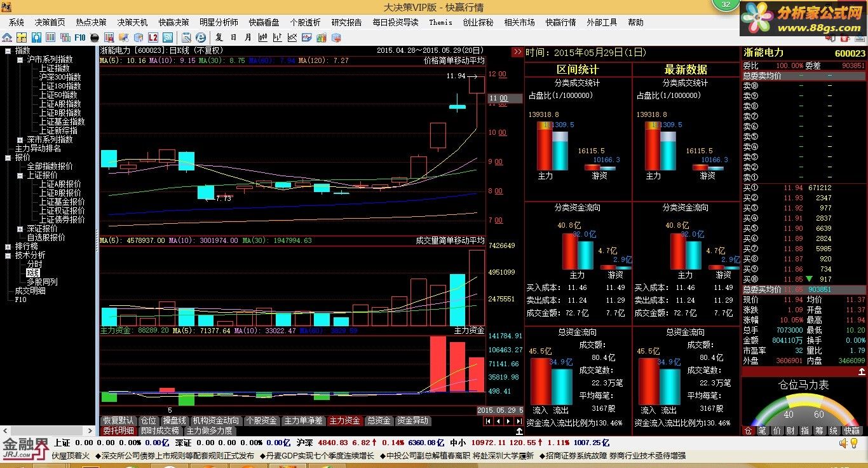This screenshot has height=468, width=868.
Task: Click the notepad icon beside the IE icon
Action: pos(186,38)
